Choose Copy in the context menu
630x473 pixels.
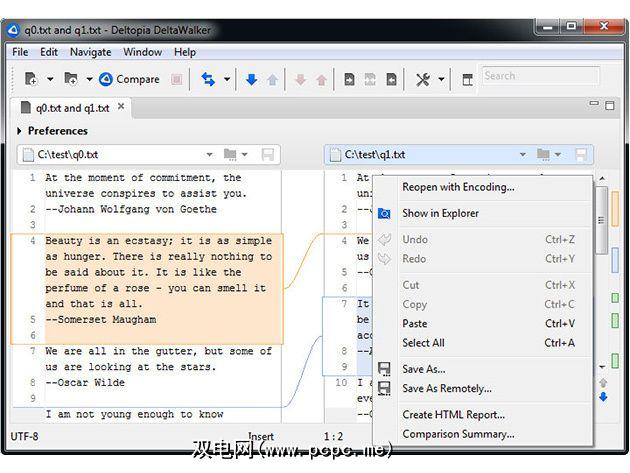[x=483, y=304]
